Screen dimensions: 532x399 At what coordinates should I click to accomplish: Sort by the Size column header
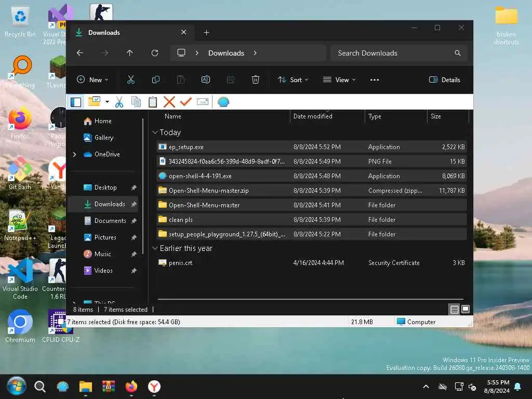pyautogui.click(x=436, y=116)
